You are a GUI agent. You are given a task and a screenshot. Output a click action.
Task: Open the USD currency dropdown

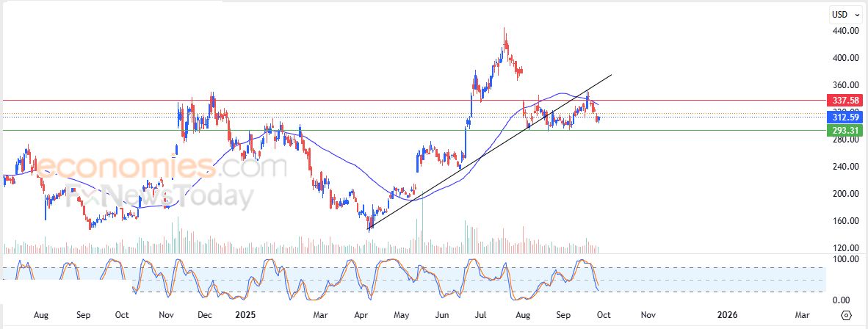coord(846,15)
